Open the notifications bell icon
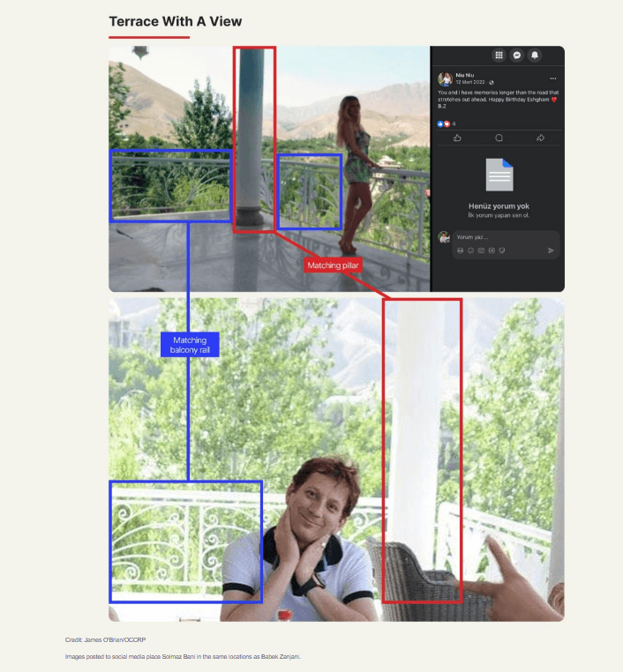This screenshot has height=672, width=623. pos(535,55)
